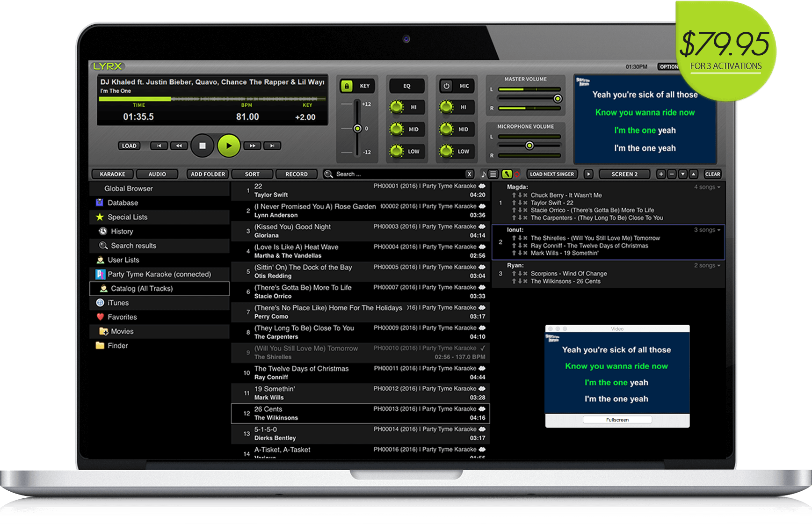This screenshot has width=812, height=524.
Task: Click the fast-forward button
Action: coord(252,146)
